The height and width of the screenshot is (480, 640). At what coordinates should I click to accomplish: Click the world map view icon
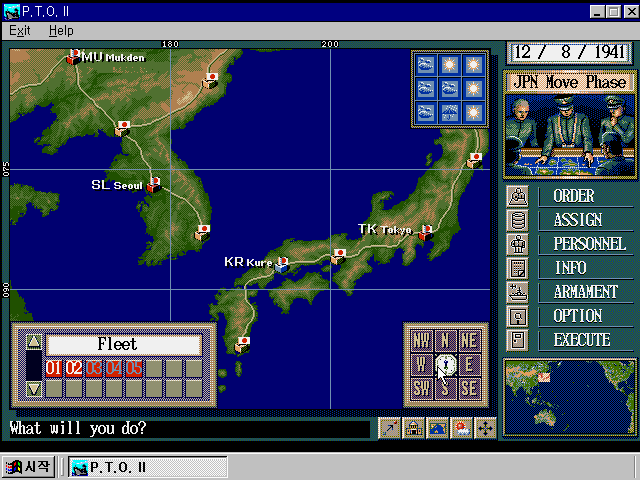tap(437, 428)
